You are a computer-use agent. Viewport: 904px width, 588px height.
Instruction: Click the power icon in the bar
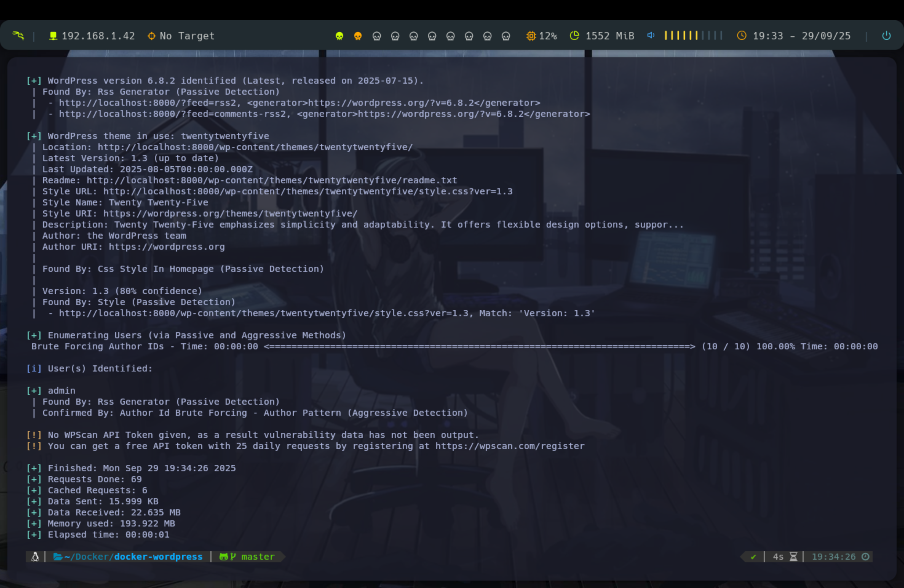click(886, 36)
